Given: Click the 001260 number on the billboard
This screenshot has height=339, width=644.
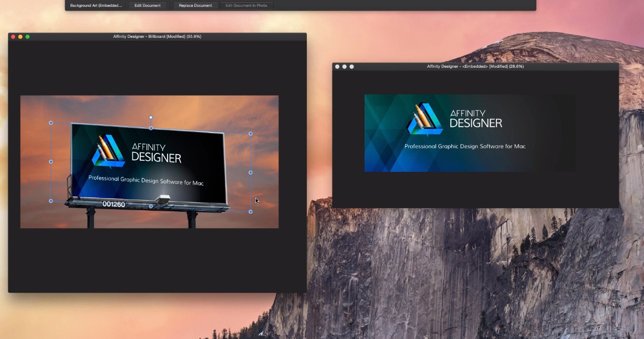Looking at the screenshot, I should pyautogui.click(x=113, y=204).
